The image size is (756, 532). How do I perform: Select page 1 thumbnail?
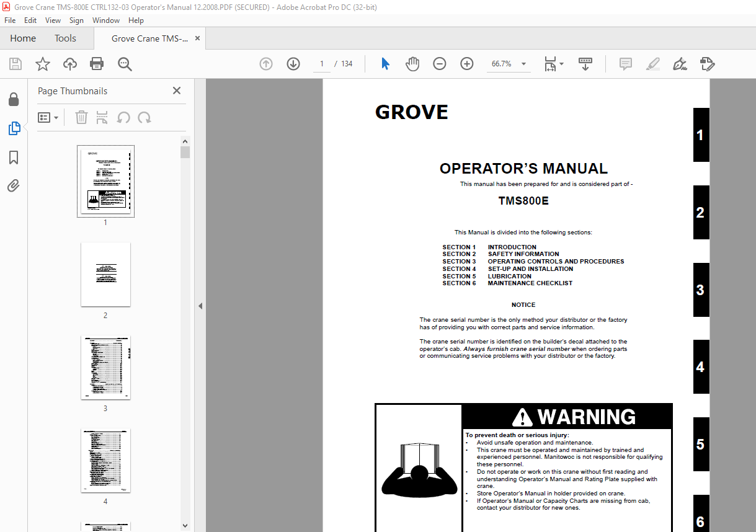coord(105,180)
